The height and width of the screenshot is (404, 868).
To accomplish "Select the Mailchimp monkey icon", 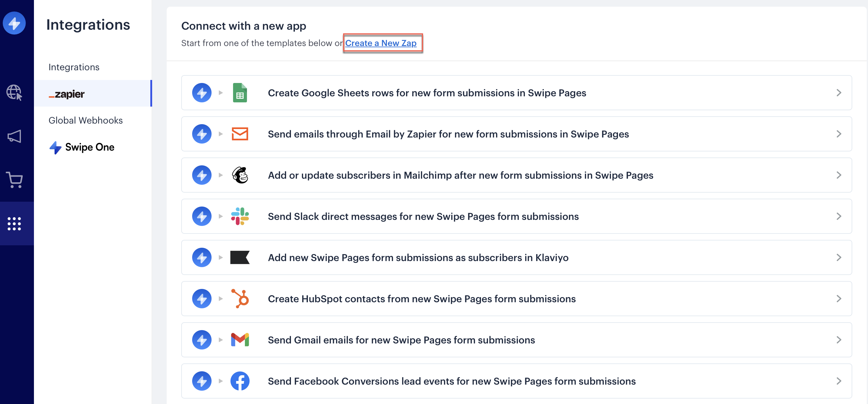I will coord(240,175).
